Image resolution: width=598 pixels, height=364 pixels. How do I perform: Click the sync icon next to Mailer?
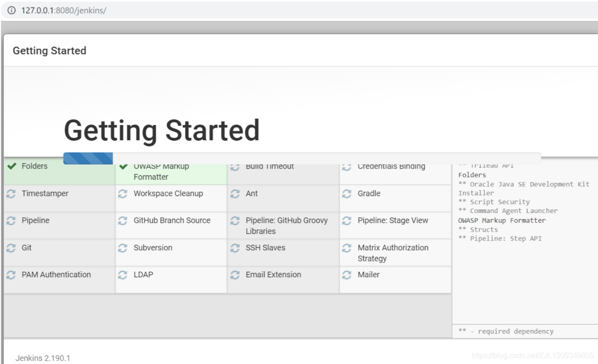347,275
